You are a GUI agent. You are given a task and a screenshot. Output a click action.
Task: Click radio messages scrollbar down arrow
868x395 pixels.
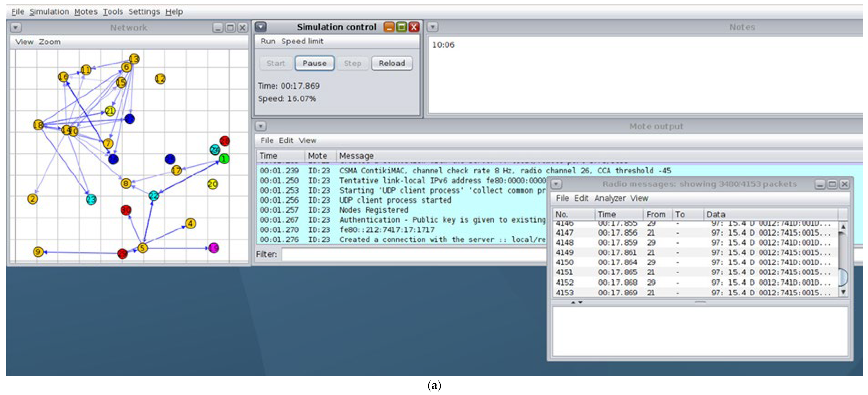(843, 292)
